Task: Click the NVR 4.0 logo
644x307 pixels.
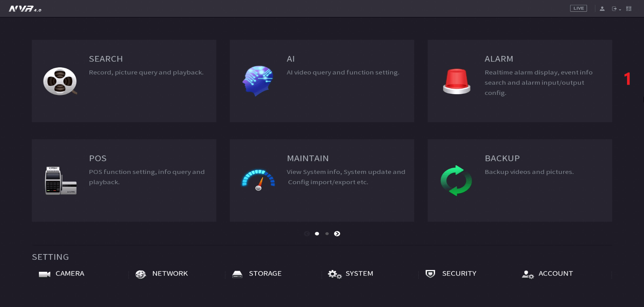Action: [25, 9]
